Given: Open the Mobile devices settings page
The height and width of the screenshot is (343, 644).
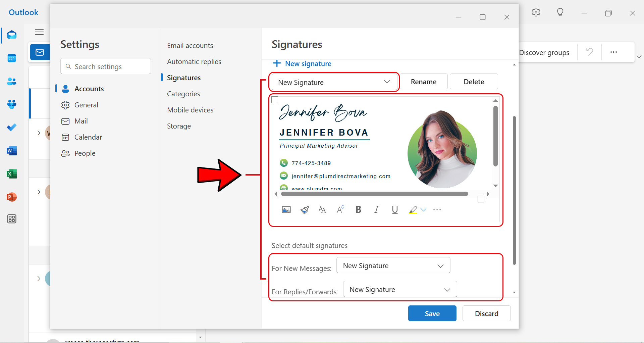Looking at the screenshot, I should click(x=190, y=110).
